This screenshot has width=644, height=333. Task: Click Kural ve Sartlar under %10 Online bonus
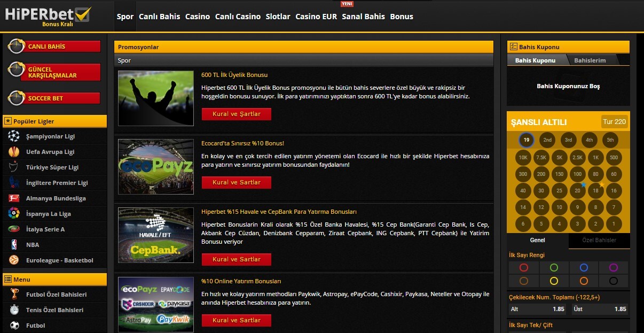tap(237, 321)
